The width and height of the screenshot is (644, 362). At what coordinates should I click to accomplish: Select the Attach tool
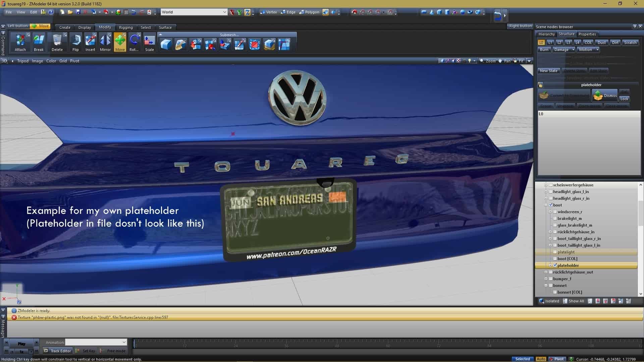point(20,42)
